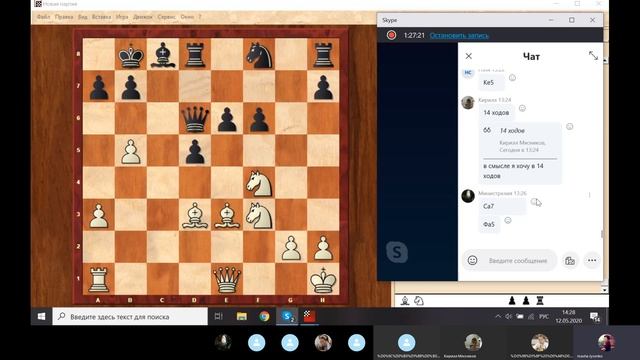The image size is (640, 360).
Task: Select the black rook on d8
Action: [x=195, y=55]
